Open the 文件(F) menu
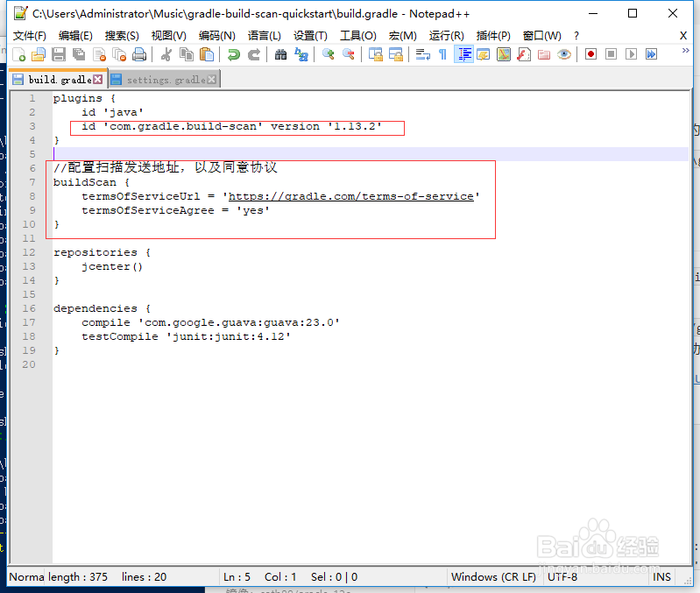700x593 pixels. (x=30, y=36)
